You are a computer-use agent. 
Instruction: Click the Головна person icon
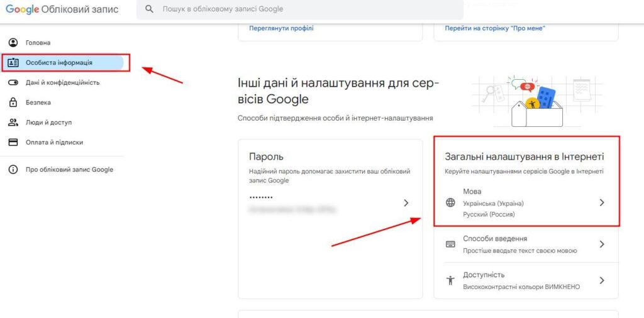coord(13,42)
